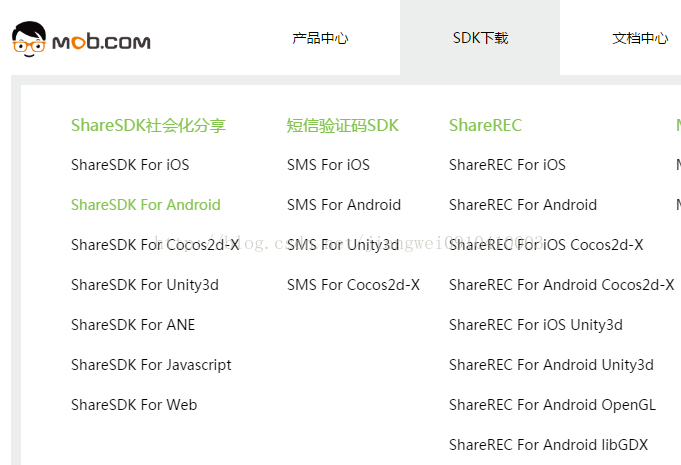Open the 文档中心 menu

[640, 38]
